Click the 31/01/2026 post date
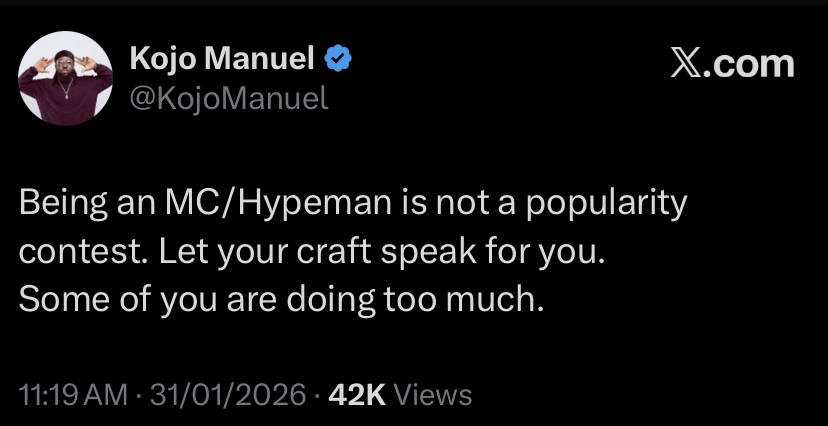The width and height of the screenshot is (828, 426). (x=224, y=394)
